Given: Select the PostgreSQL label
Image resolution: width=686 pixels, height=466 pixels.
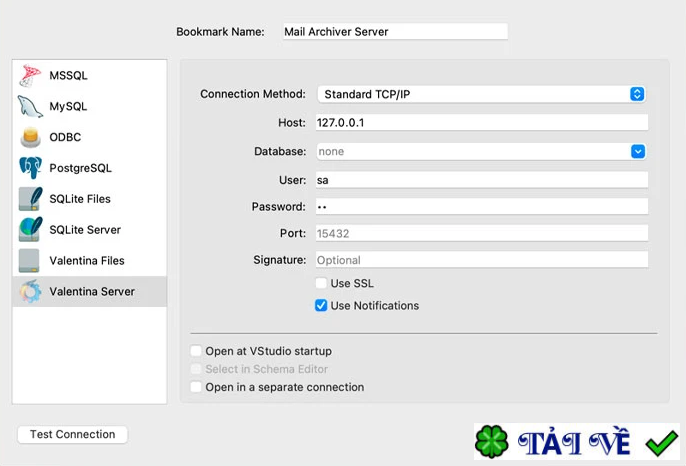Looking at the screenshot, I should click(x=80, y=168).
